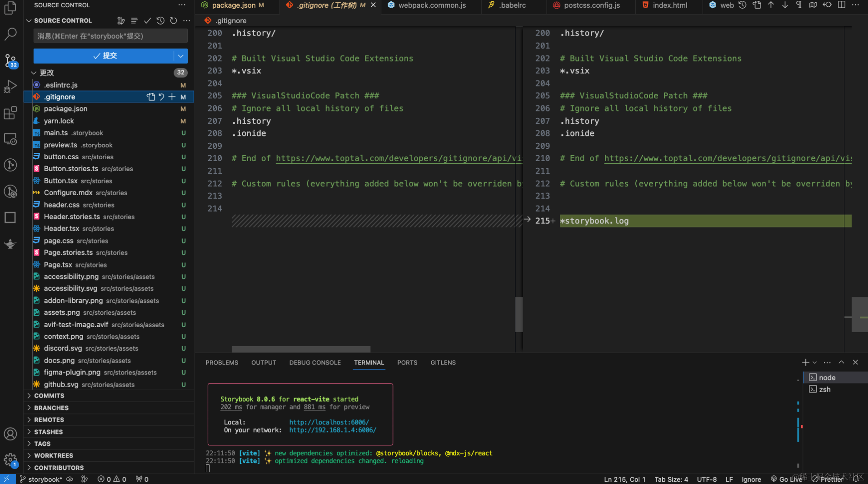Image resolution: width=868 pixels, height=484 pixels.
Task: Collapse the 更改 changes group
Action: 34,73
